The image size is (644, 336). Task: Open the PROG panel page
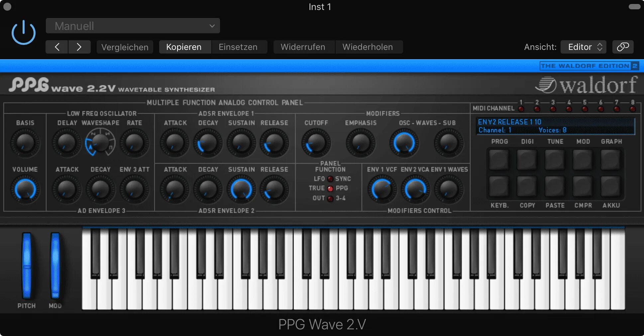[x=499, y=160]
